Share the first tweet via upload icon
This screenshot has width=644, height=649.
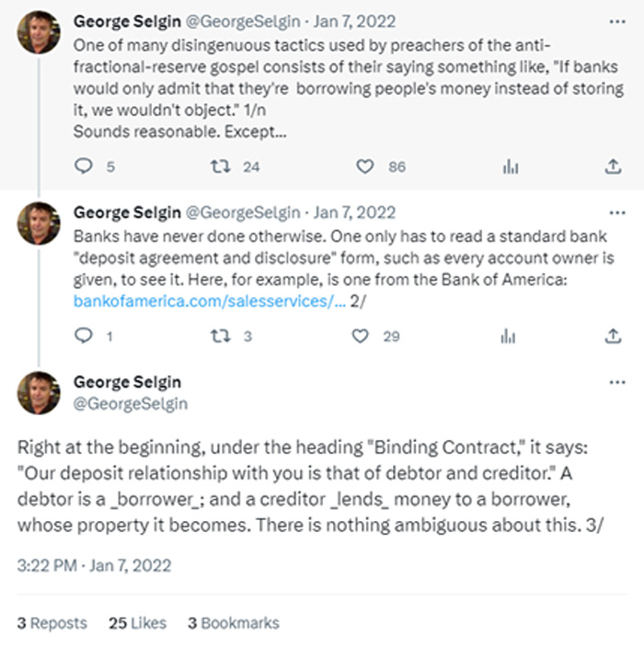point(613,167)
